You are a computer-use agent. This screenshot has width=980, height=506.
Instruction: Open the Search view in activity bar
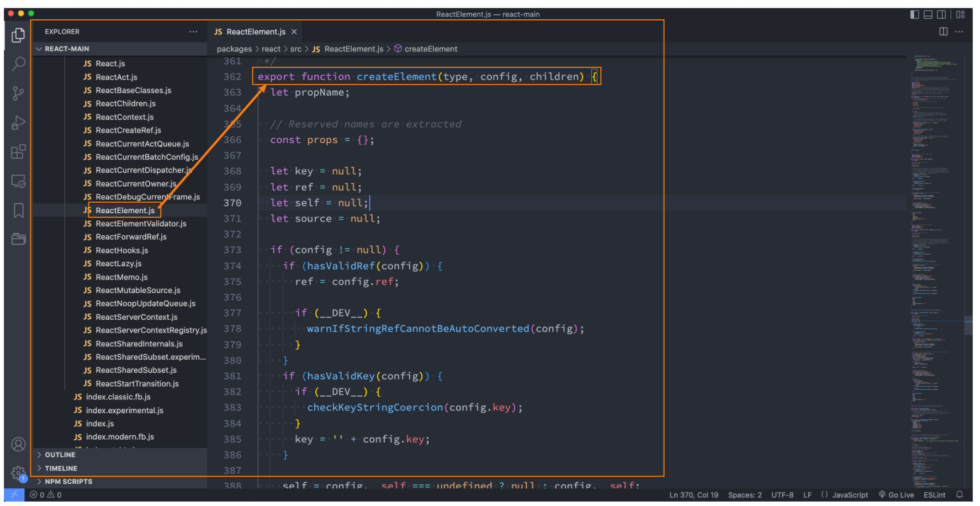click(18, 64)
